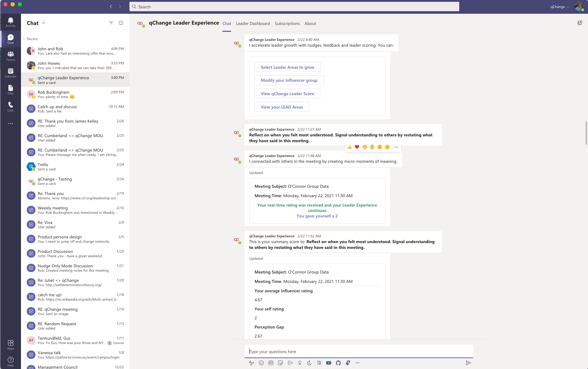The image size is (588, 369).
Task: Open the Praise badge extension
Action: (300, 363)
